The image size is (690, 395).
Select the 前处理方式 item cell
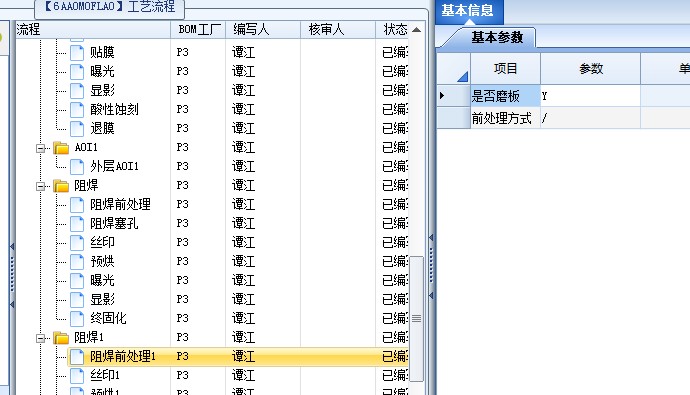click(505, 117)
